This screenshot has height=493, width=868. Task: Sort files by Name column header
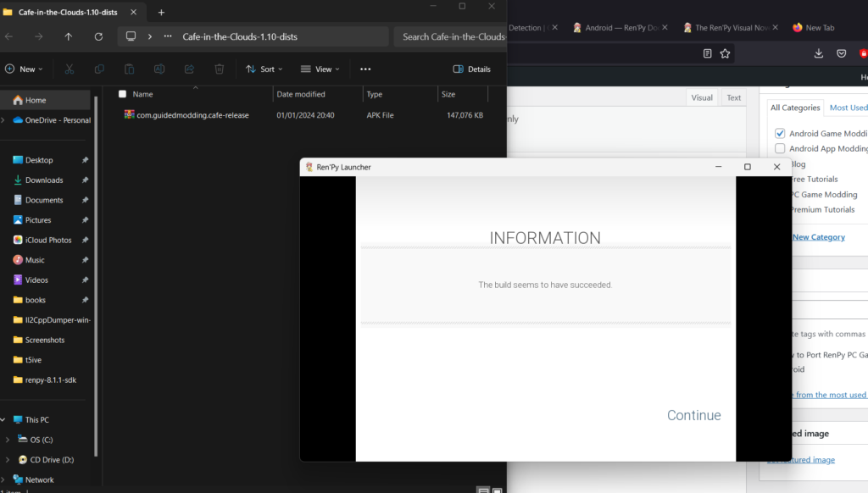pyautogui.click(x=142, y=94)
